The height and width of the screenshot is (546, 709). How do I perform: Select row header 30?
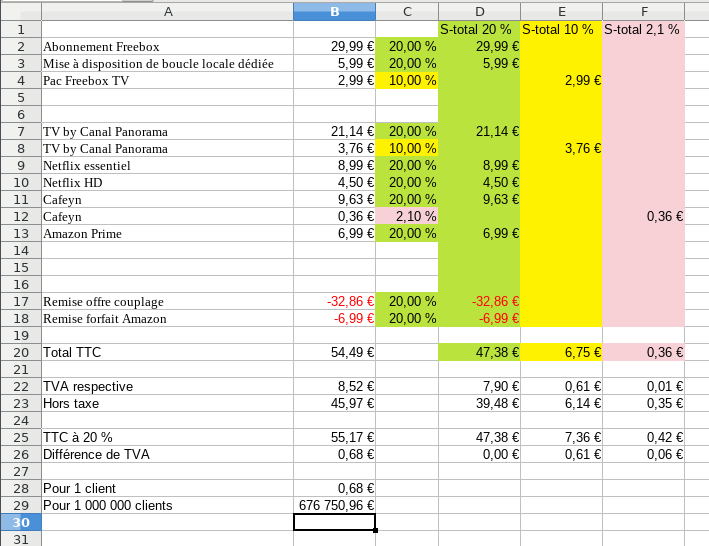pyautogui.click(x=21, y=522)
